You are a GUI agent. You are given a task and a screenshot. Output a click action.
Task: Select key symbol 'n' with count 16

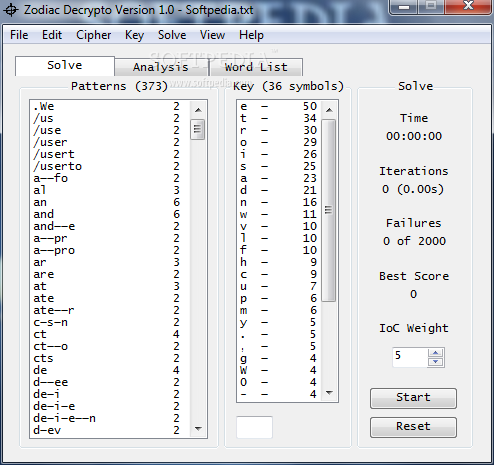[279, 202]
